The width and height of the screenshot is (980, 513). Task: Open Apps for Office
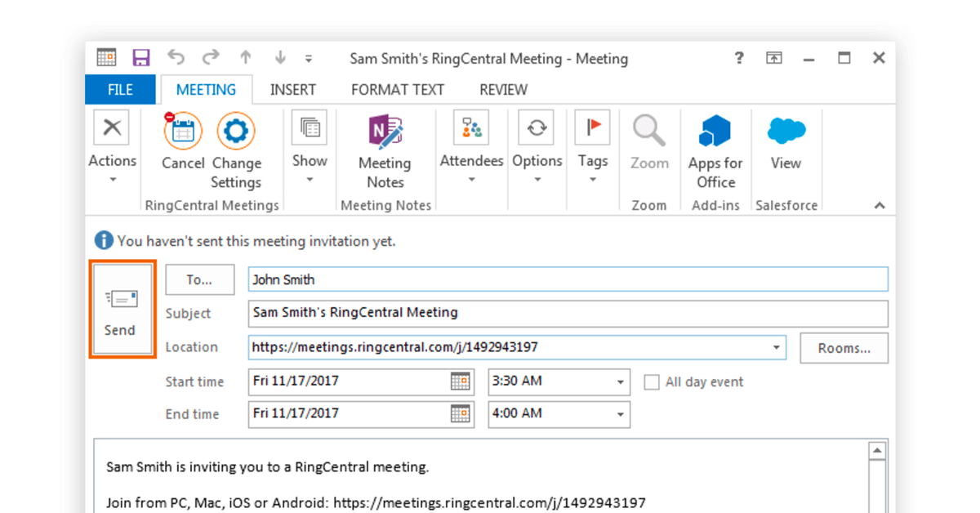coord(715,151)
